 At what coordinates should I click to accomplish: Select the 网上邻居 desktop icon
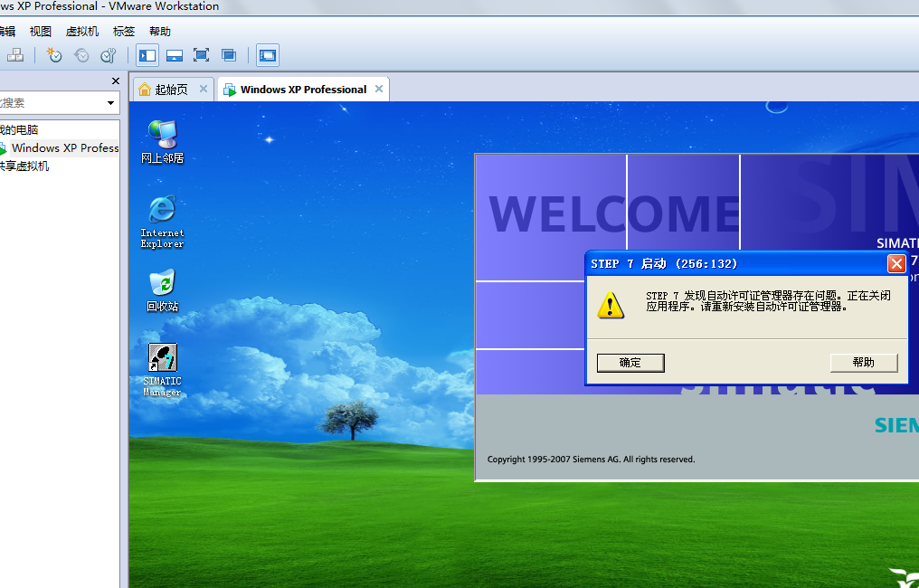(x=162, y=141)
